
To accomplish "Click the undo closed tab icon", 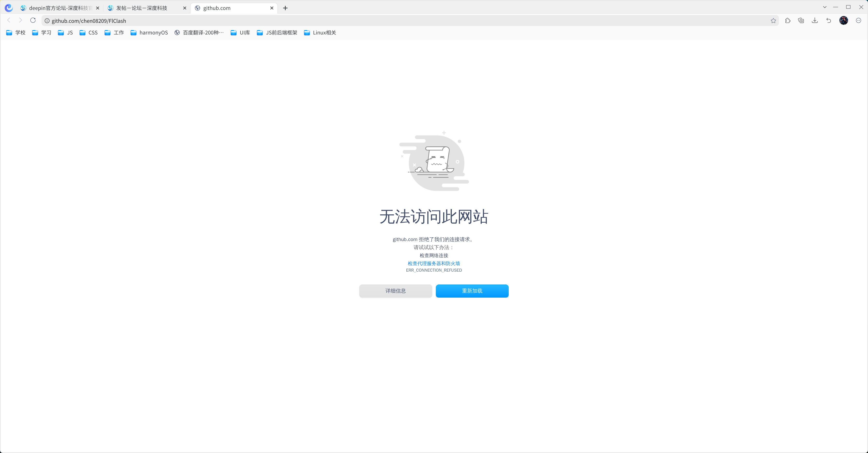I will (x=829, y=21).
